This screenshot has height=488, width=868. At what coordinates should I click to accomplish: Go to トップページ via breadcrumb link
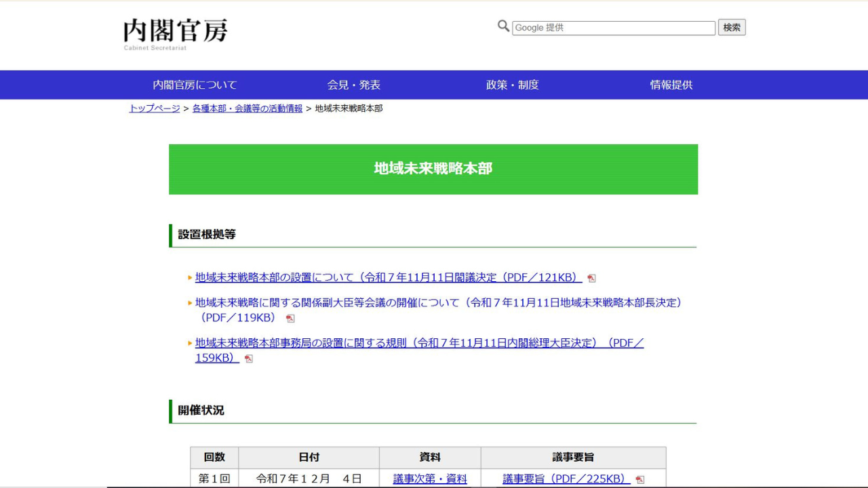pyautogui.click(x=153, y=108)
